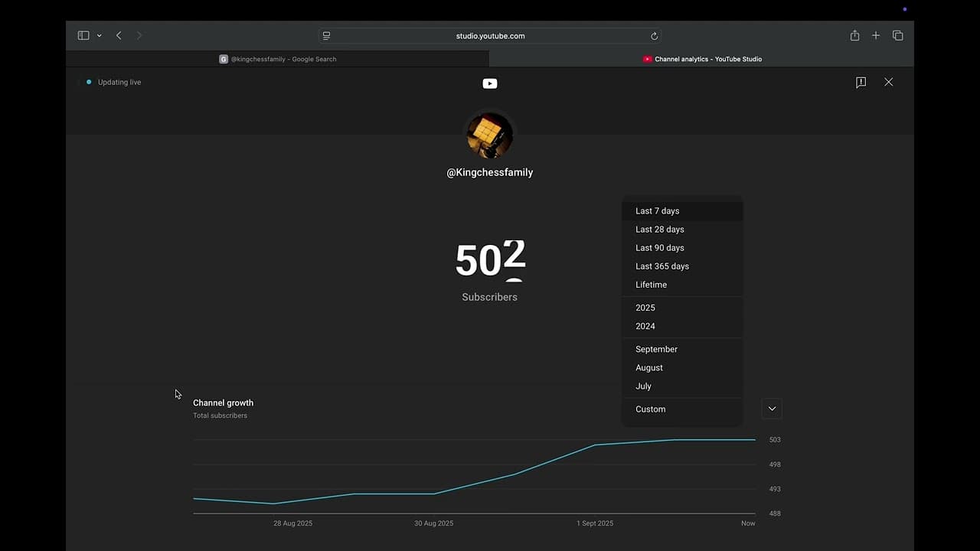Click the studio.youtube.com address field
Screen dimensions: 980x551
click(490, 36)
